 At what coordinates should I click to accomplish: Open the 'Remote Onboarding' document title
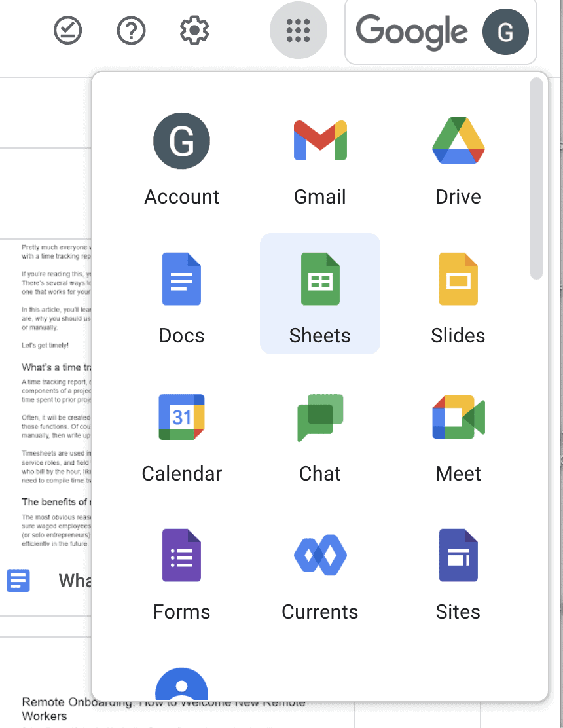click(x=164, y=708)
